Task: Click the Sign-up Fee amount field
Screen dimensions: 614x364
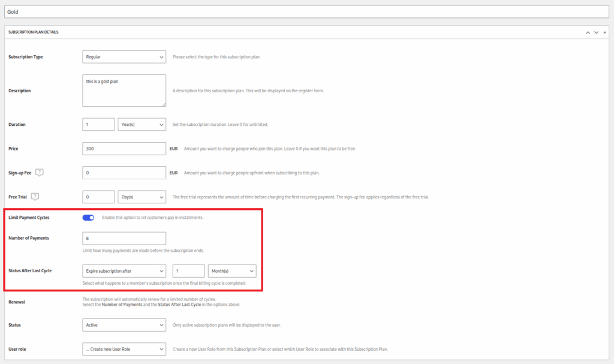Action: click(x=124, y=173)
